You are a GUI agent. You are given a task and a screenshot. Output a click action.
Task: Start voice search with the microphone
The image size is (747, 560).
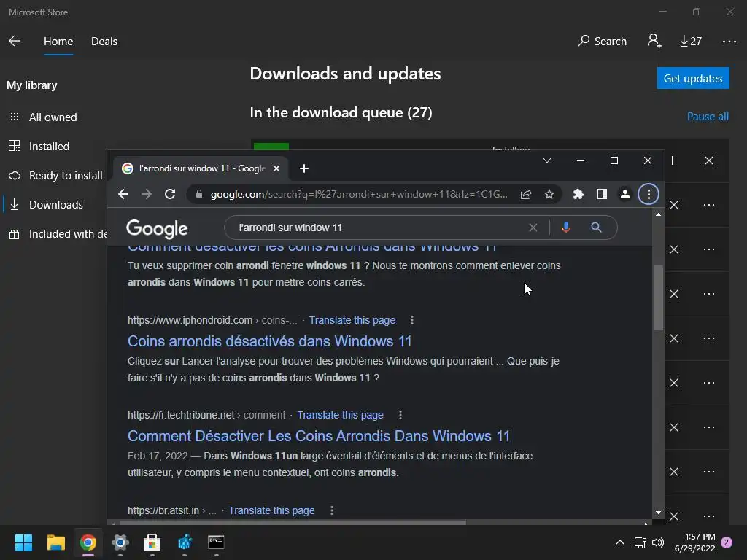pos(565,227)
